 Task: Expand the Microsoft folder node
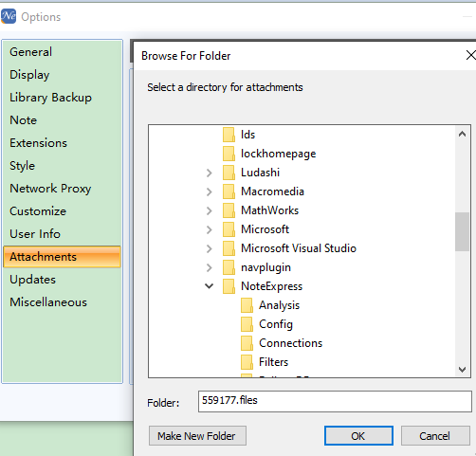209,229
